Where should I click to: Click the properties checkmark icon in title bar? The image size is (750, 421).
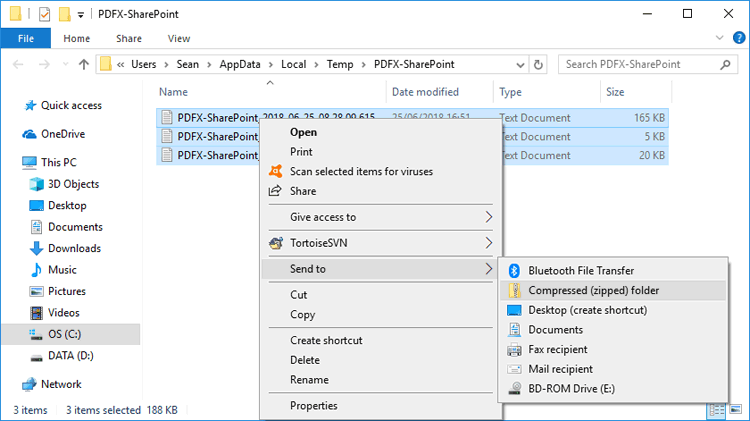point(44,14)
